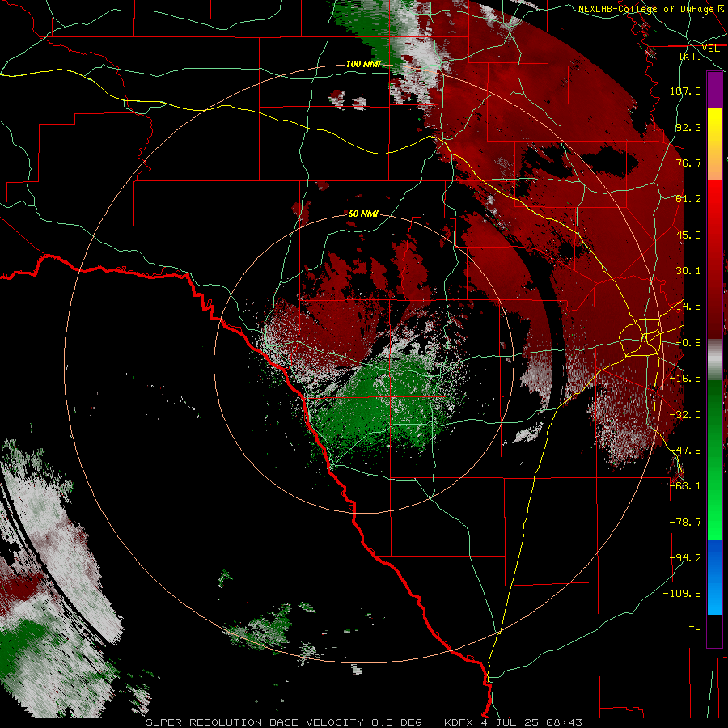Click the -94.2 velocity scale value
Viewport: 728px width, 728px height.
click(685, 558)
